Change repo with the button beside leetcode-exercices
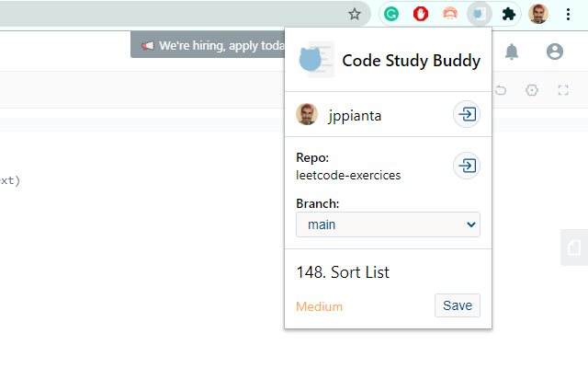This screenshot has width=588, height=368. pos(468,166)
